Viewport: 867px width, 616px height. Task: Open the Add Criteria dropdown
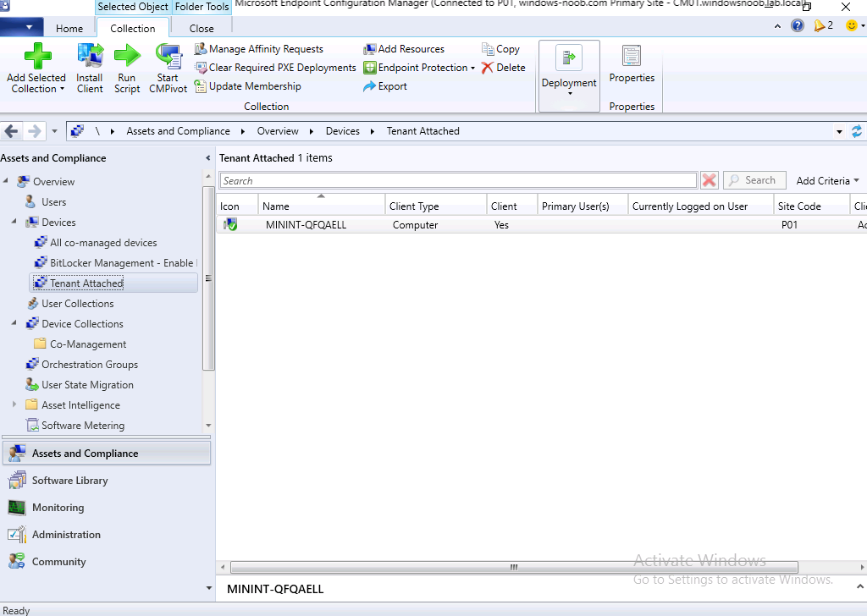pyautogui.click(x=827, y=181)
